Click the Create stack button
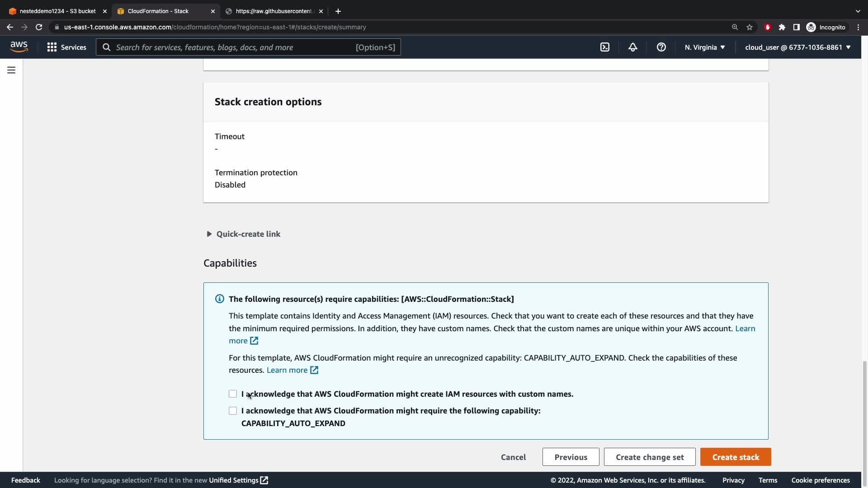This screenshot has width=868, height=488. (x=736, y=457)
